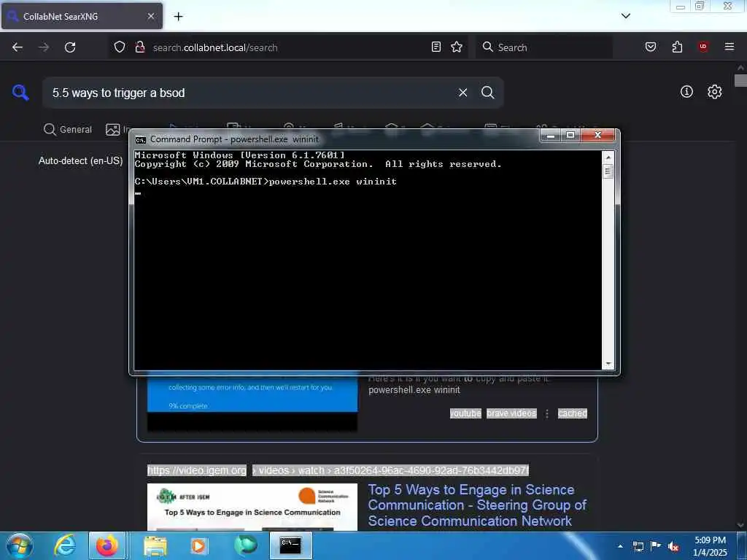Open Firefox hamburger menu
Screen dimensions: 747x560
click(x=729, y=47)
